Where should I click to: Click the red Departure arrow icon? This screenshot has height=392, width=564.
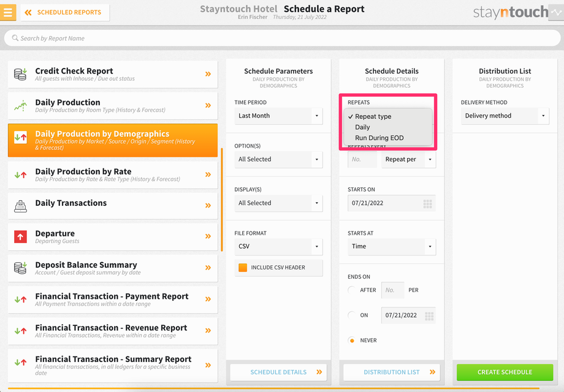click(x=20, y=237)
